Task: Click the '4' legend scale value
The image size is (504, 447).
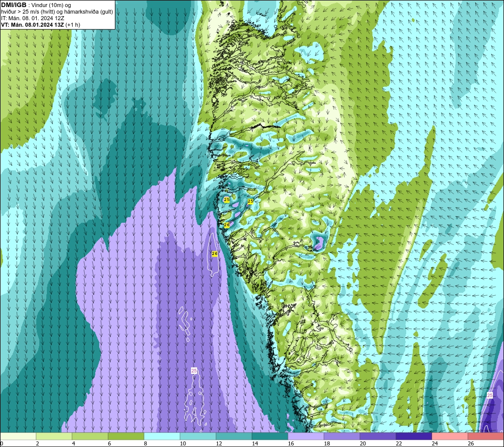Action: [x=74, y=443]
